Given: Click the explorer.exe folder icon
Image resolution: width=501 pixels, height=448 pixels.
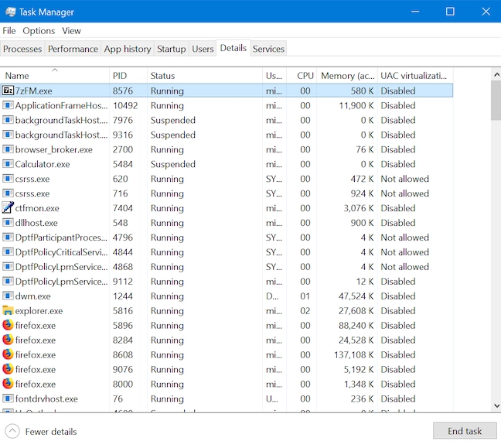Looking at the screenshot, I should [x=8, y=310].
